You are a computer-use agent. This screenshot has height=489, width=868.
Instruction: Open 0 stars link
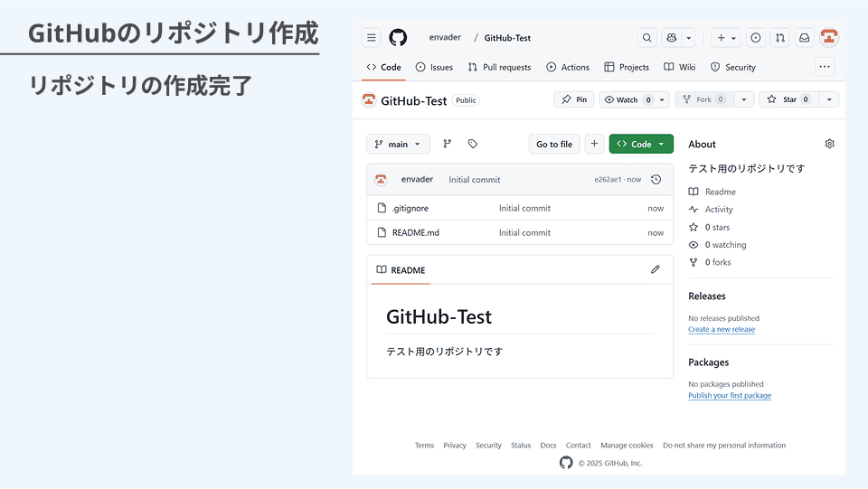tap(709, 228)
